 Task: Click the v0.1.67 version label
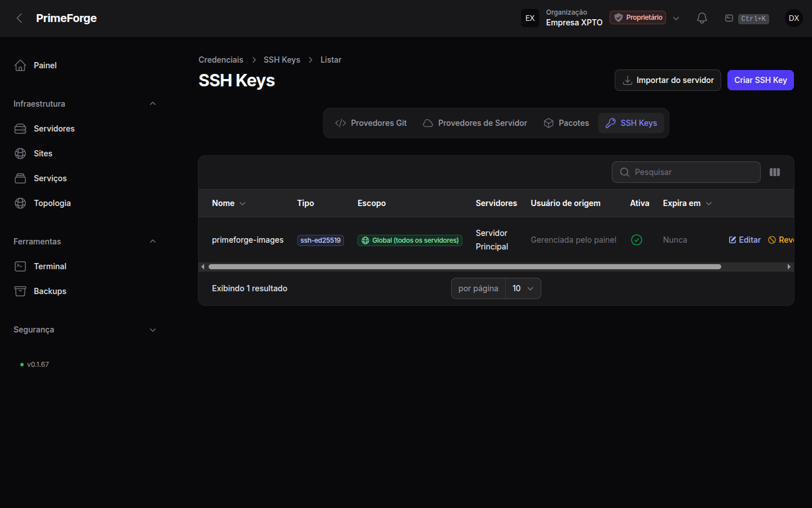(38, 365)
